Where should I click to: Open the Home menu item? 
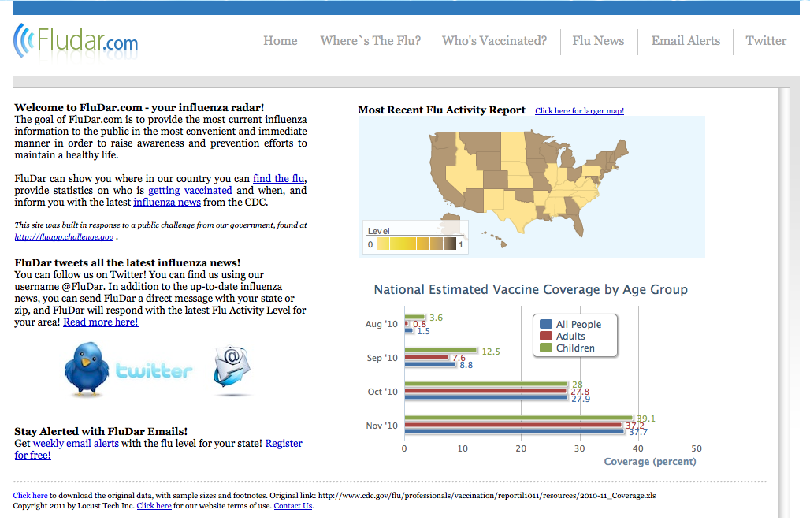tap(281, 41)
